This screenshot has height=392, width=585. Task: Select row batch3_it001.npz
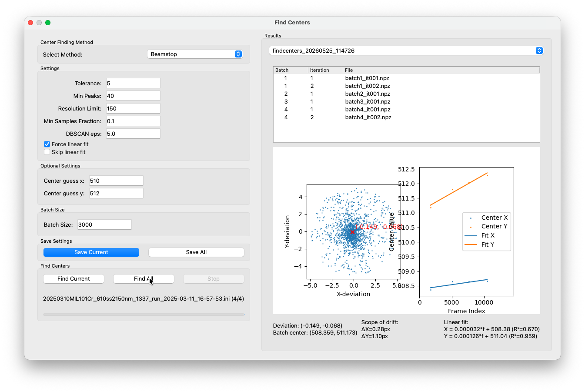pos(406,102)
